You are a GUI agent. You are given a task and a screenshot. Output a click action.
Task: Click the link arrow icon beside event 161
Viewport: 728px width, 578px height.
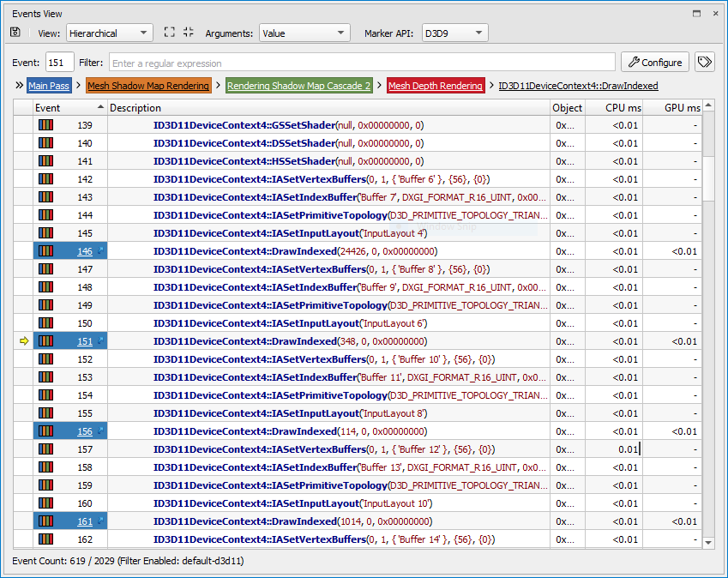pyautogui.click(x=101, y=521)
